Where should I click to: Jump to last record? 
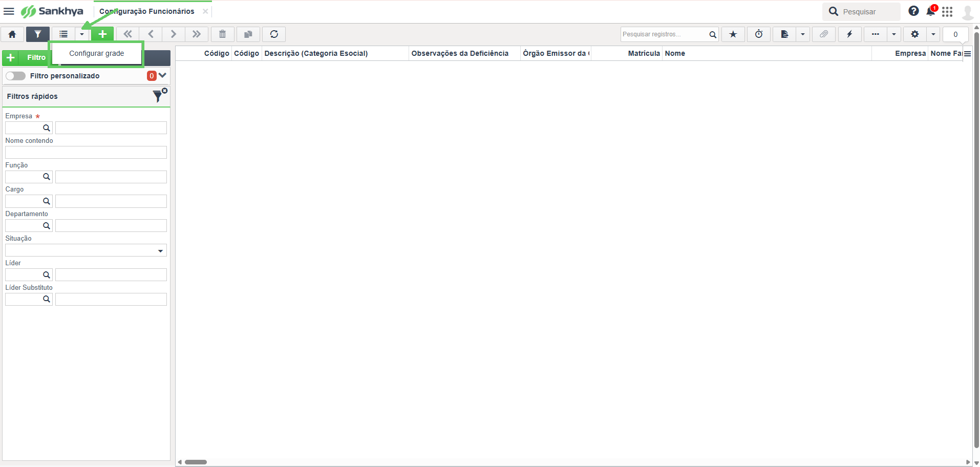[197, 34]
